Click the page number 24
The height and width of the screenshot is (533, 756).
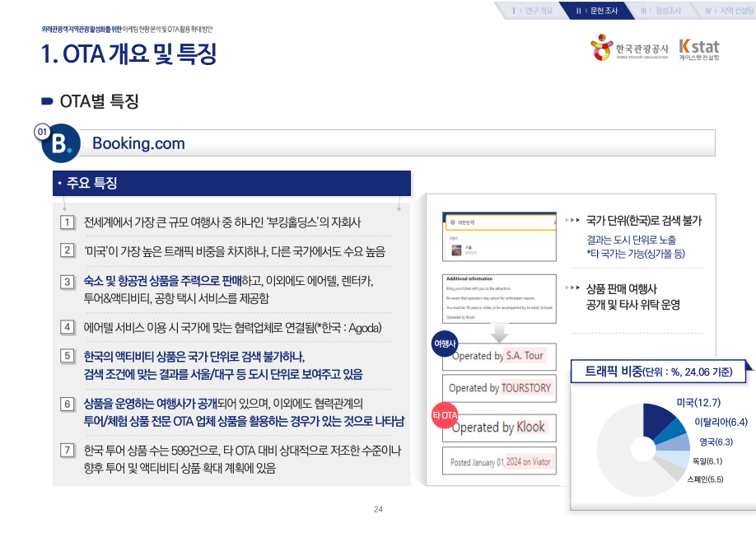click(x=378, y=509)
